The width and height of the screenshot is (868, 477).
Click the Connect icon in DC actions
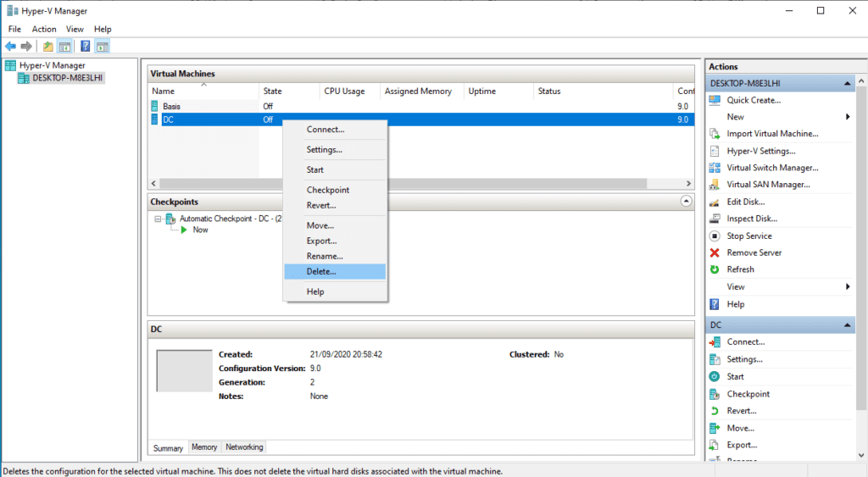tap(715, 342)
